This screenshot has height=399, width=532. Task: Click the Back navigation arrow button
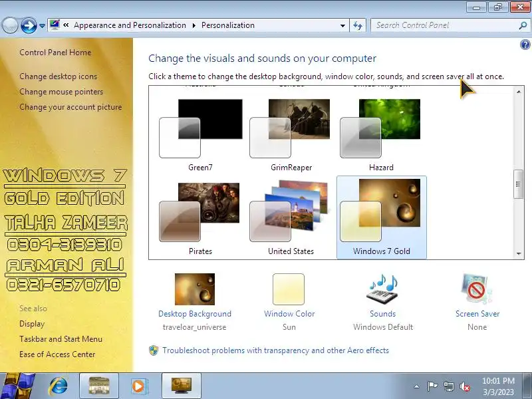[10, 25]
